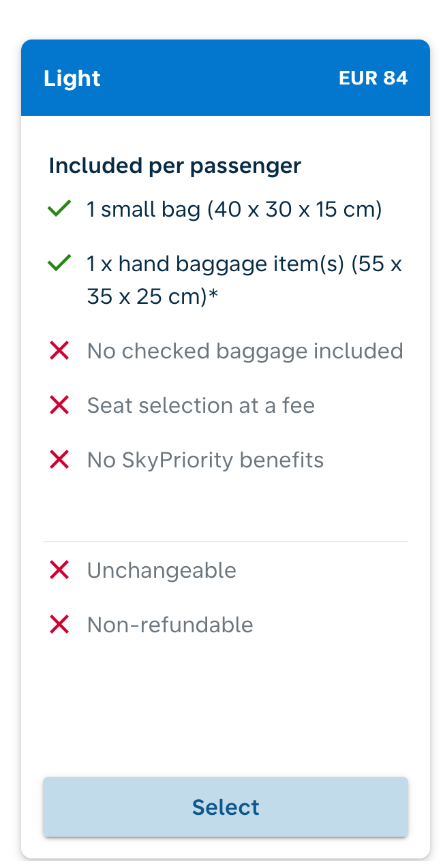
Task: Select the Light fare
Action: [x=226, y=807]
